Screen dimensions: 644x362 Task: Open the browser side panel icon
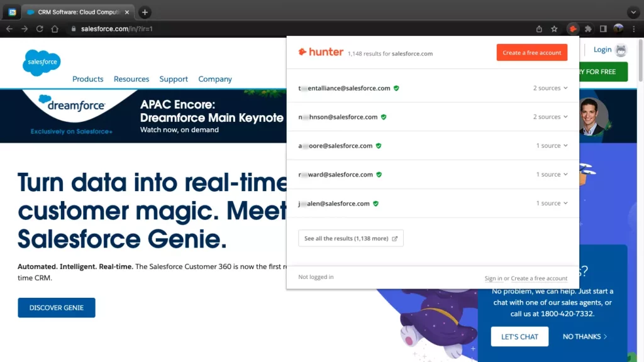tap(604, 28)
